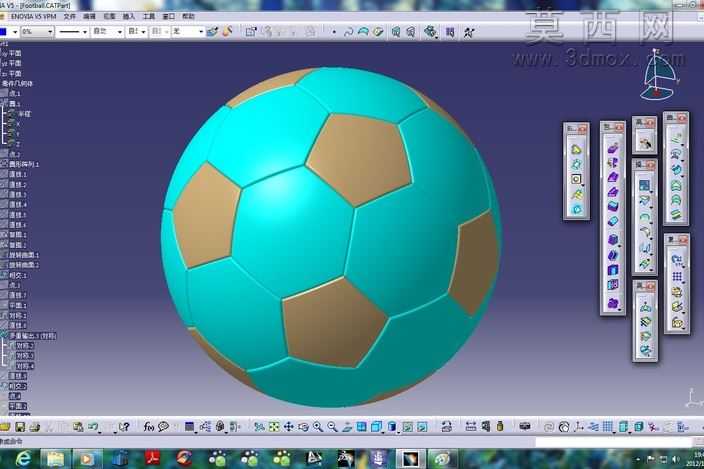
Task: Open Internet Explorer from taskbar
Action: [22, 459]
